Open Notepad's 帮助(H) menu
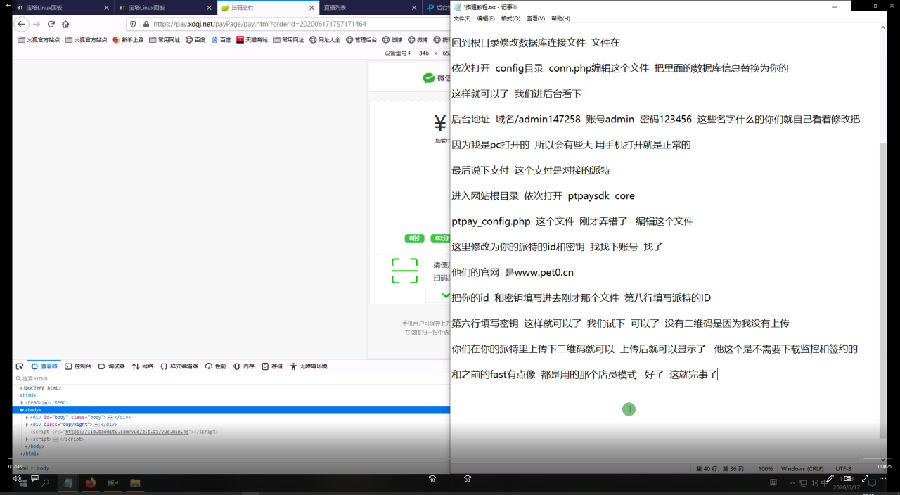 (561, 18)
